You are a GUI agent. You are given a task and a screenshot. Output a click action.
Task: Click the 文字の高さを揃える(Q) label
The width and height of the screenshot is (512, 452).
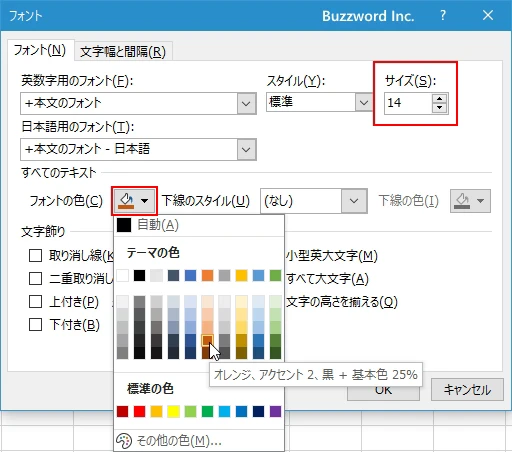[x=342, y=302]
